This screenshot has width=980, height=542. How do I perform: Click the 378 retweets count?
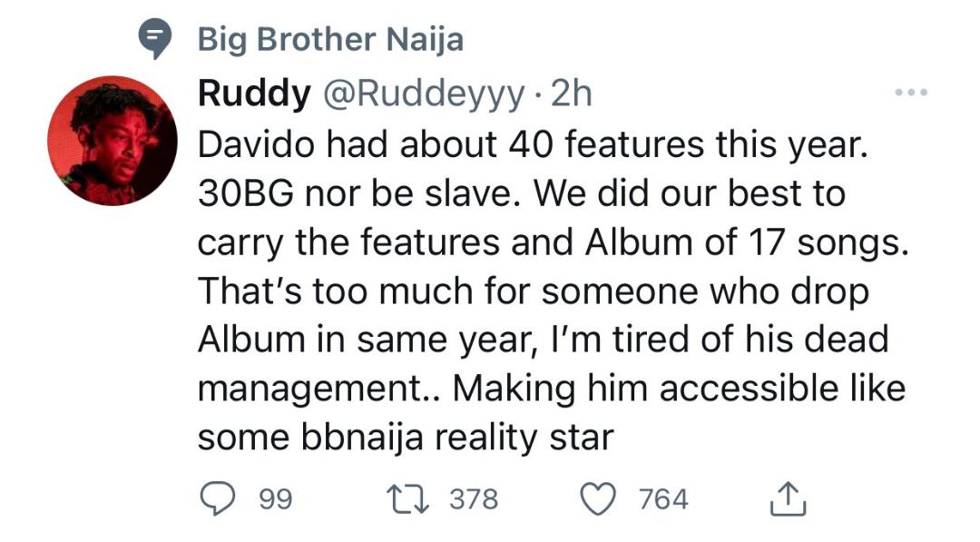pyautogui.click(x=474, y=498)
